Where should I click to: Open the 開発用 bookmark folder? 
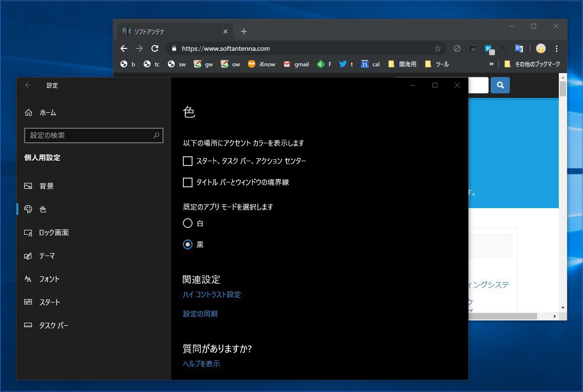(x=402, y=64)
